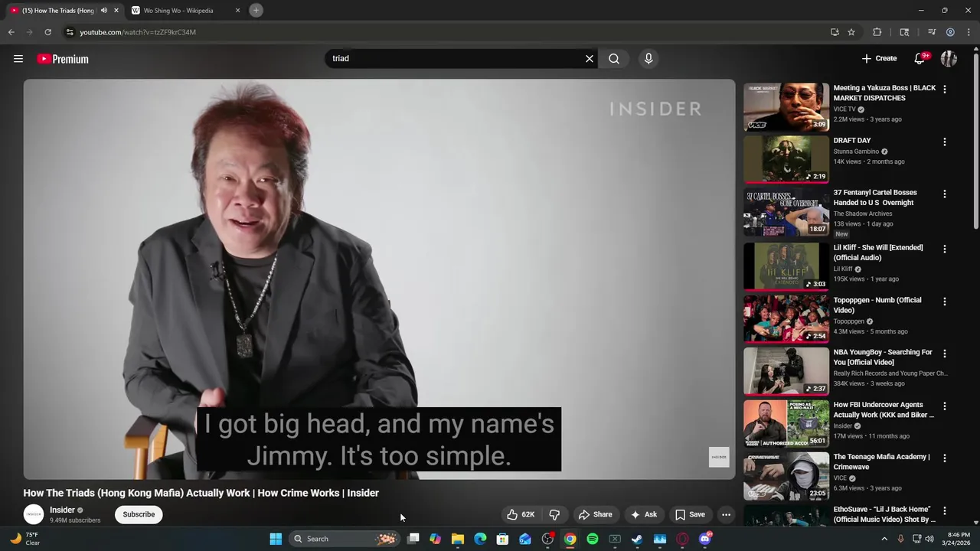Click the taskbar Search box
The width and height of the screenshot is (980, 551).
point(345,539)
